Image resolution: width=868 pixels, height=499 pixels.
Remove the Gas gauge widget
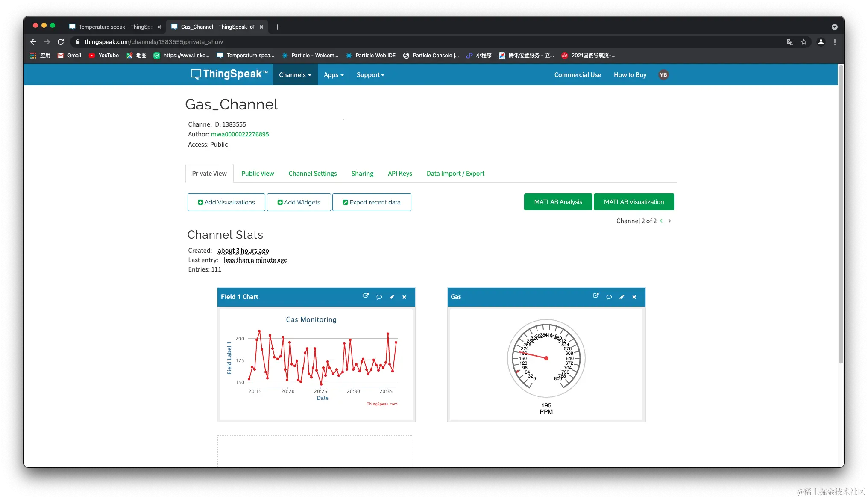634,297
